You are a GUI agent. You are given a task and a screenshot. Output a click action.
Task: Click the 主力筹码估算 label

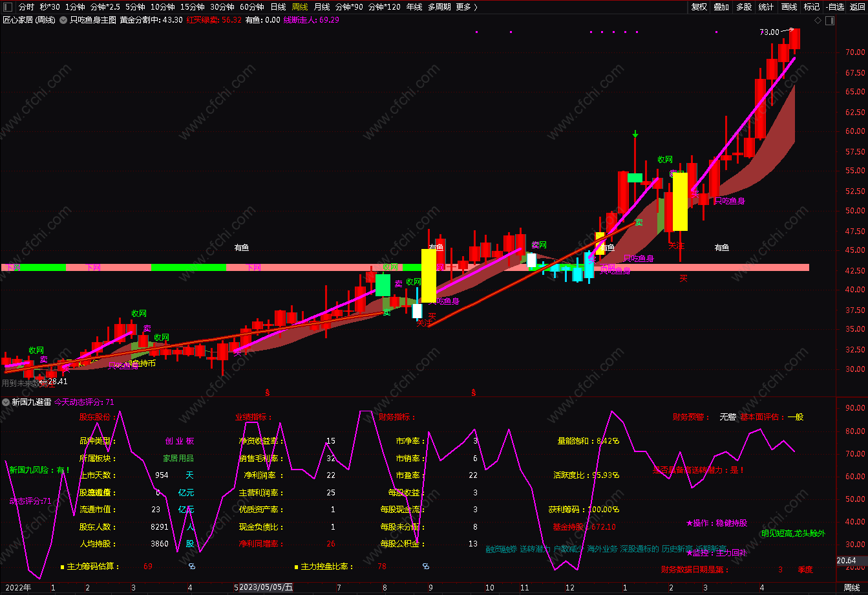pyautogui.click(x=93, y=567)
